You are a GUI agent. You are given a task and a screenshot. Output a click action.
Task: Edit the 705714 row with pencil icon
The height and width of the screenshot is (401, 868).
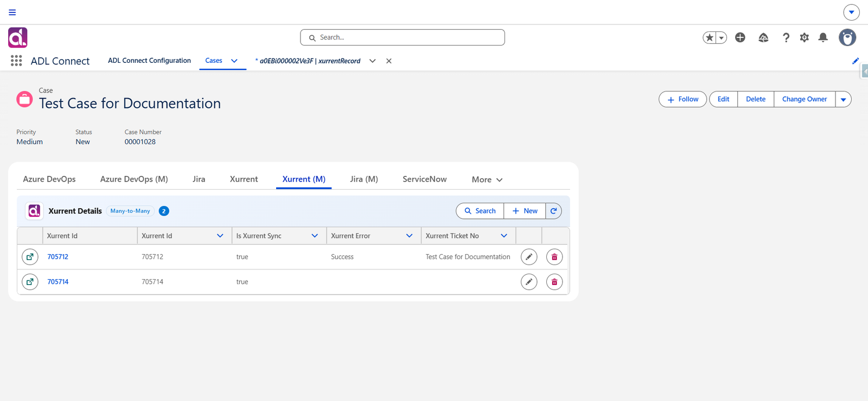point(529,282)
